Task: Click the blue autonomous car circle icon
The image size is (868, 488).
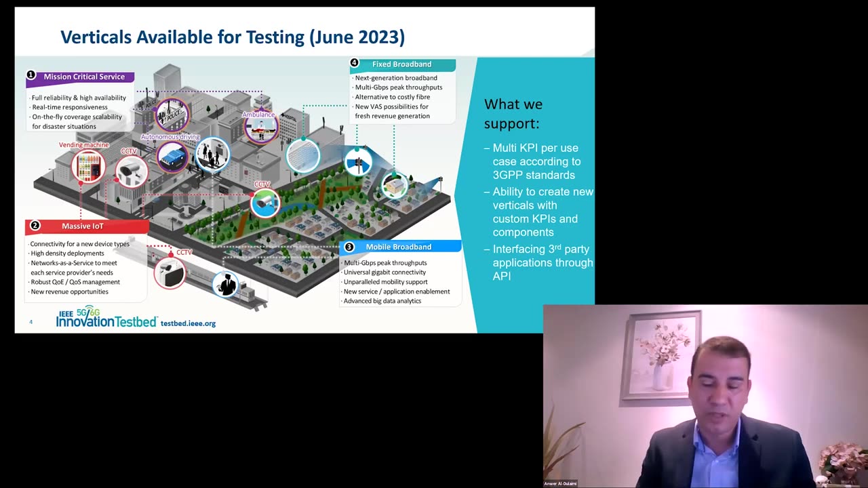Action: point(173,157)
